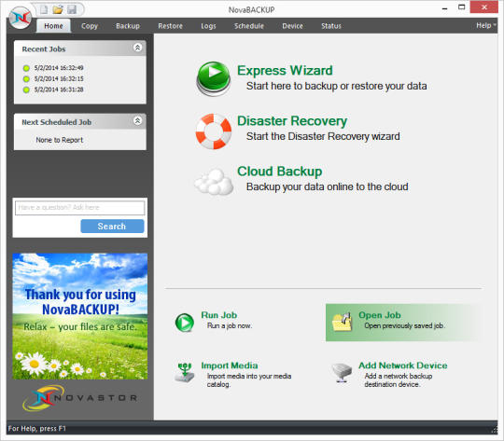
Task: Focus the 'Have a question? Ask here' field
Action: pos(79,208)
